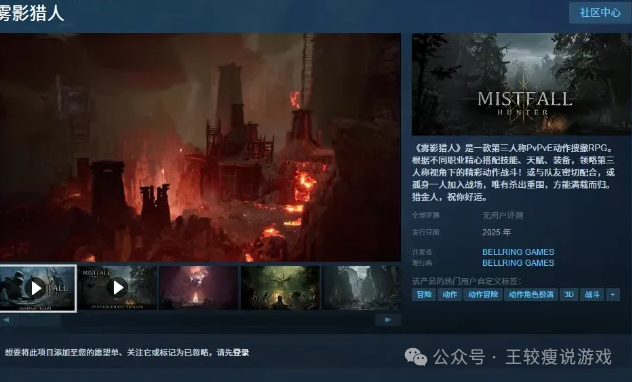Select the 战斗 tag

pos(592,295)
